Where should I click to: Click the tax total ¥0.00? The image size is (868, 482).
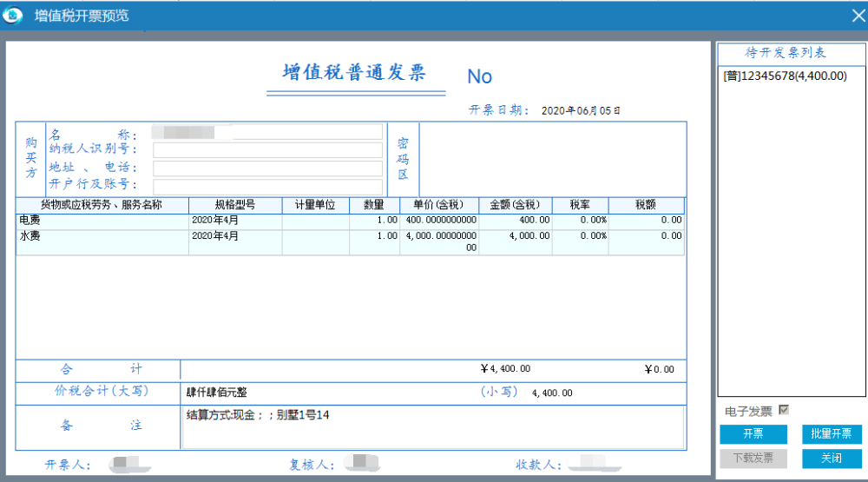click(660, 370)
